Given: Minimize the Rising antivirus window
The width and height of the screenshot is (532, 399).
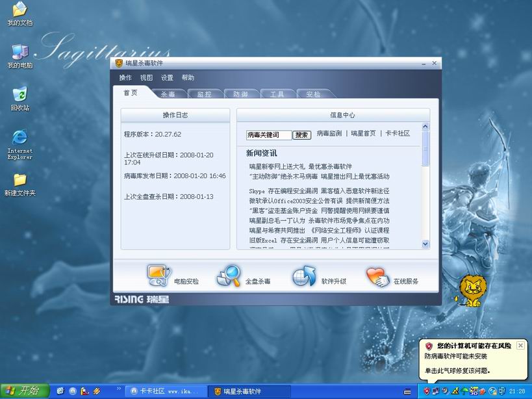Looking at the screenshot, I should 424,64.
